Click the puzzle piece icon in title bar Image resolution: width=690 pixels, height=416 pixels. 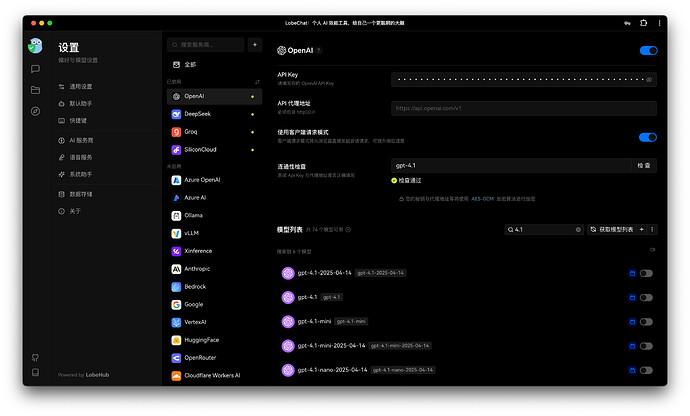pos(643,23)
